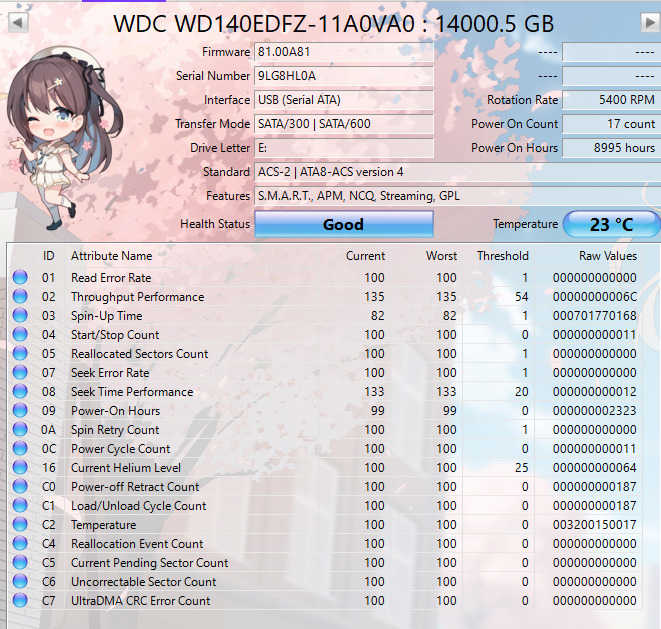Image resolution: width=661 pixels, height=629 pixels.
Task: Click the status dot for Seek Error Rate
Action: coord(20,372)
